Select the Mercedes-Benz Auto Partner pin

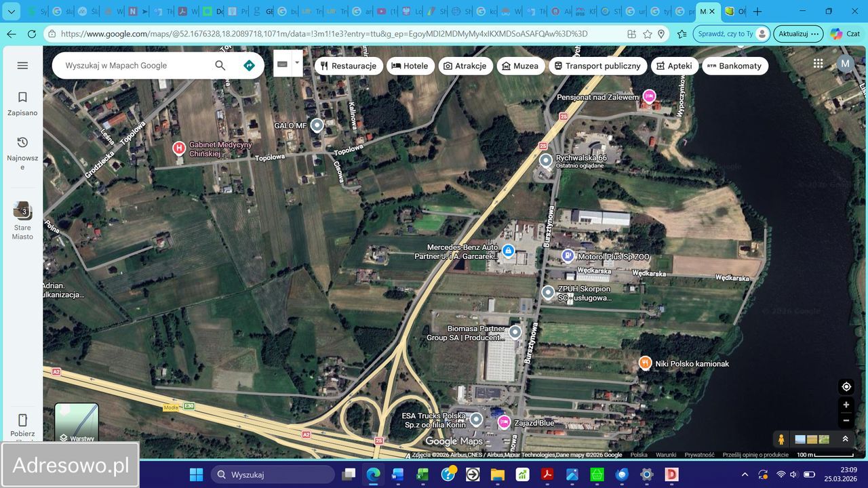508,251
